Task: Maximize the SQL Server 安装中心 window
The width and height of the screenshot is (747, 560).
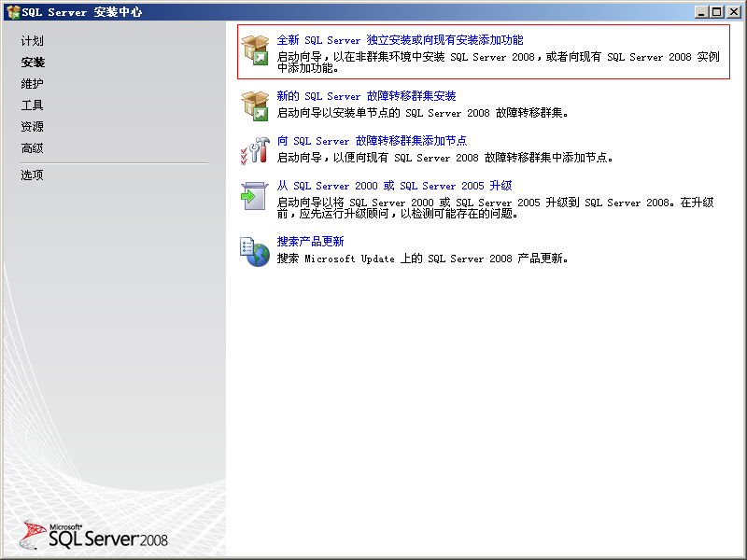Action: pyautogui.click(x=716, y=12)
